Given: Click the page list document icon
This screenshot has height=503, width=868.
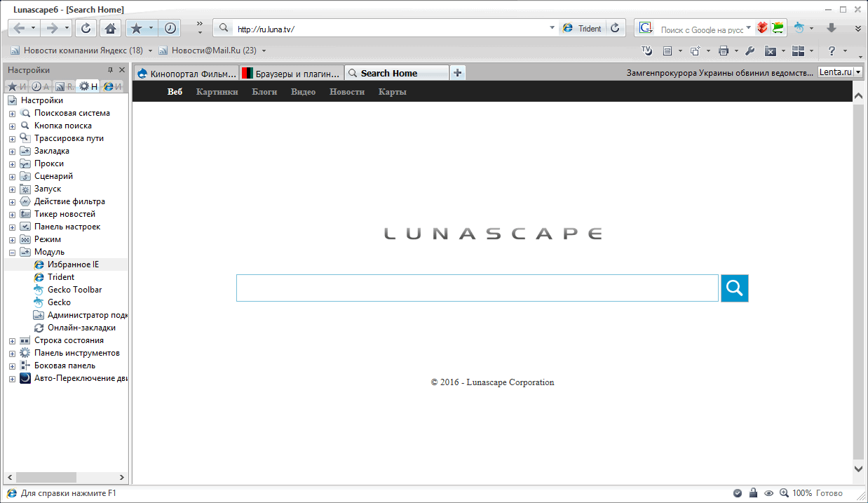Looking at the screenshot, I should tap(667, 51).
